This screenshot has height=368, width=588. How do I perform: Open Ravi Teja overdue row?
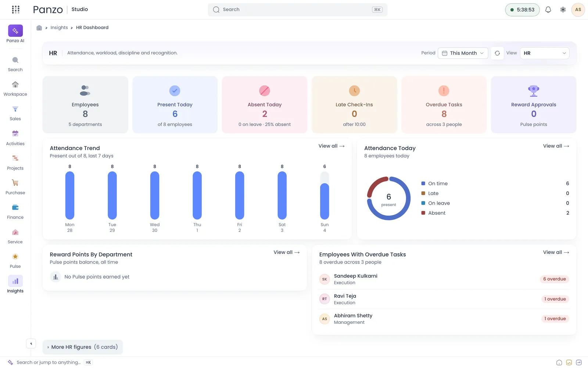(x=444, y=299)
